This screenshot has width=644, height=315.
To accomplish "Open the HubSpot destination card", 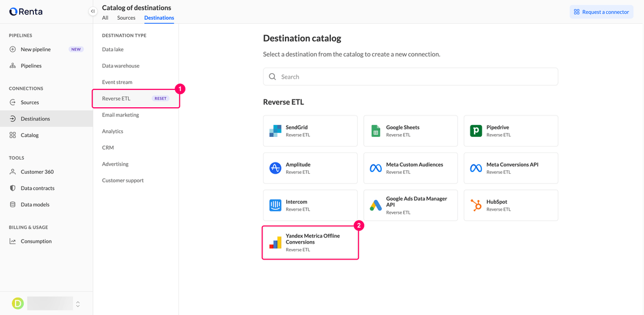I will pyautogui.click(x=511, y=205).
